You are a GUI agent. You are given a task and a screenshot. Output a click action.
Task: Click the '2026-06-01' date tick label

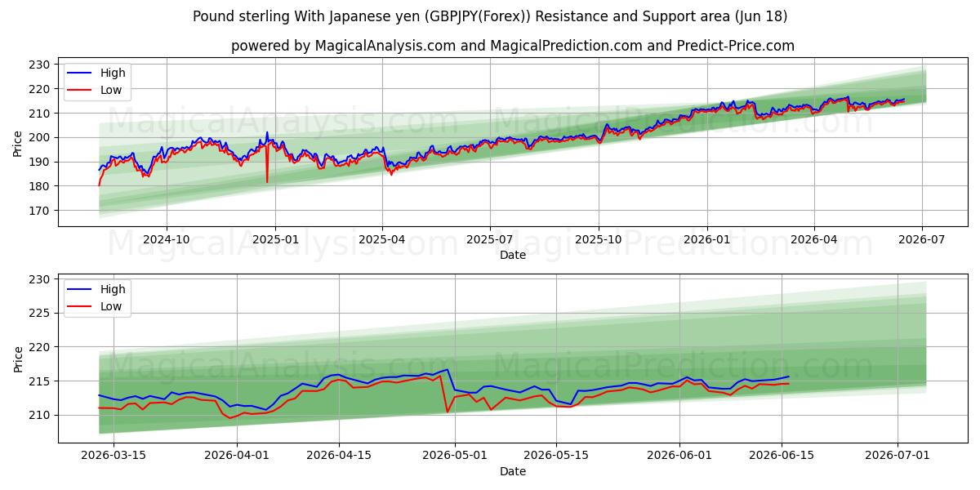679,457
